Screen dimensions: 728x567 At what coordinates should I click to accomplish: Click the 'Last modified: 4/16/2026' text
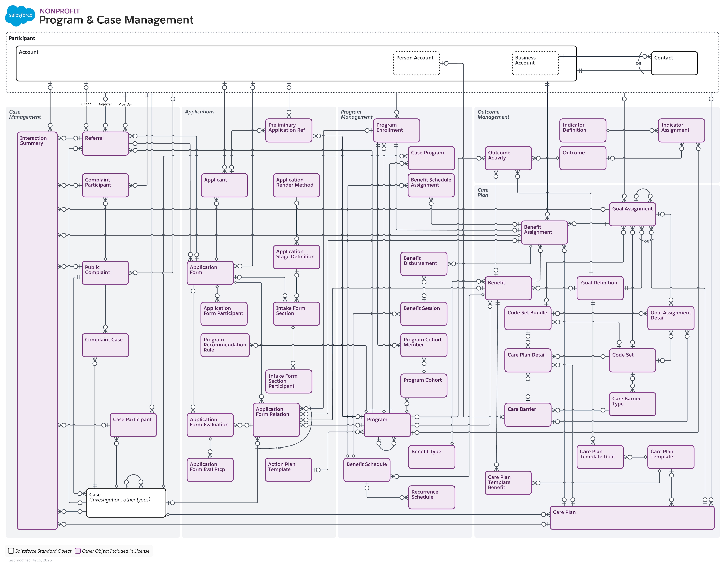[30, 560]
